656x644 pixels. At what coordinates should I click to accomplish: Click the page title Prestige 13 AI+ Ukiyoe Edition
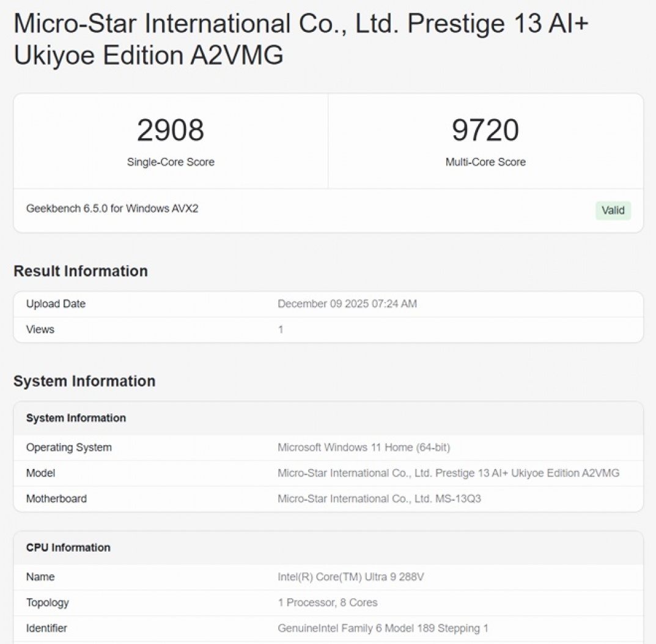pyautogui.click(x=300, y=39)
